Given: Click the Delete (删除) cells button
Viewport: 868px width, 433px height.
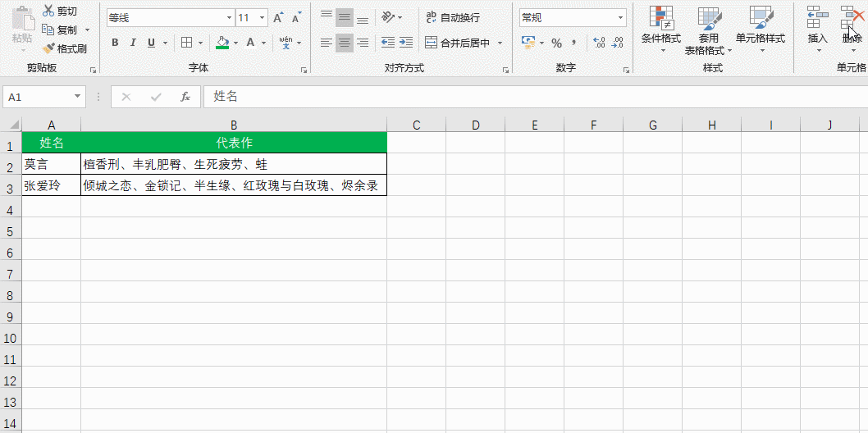Looking at the screenshot, I should [x=852, y=29].
